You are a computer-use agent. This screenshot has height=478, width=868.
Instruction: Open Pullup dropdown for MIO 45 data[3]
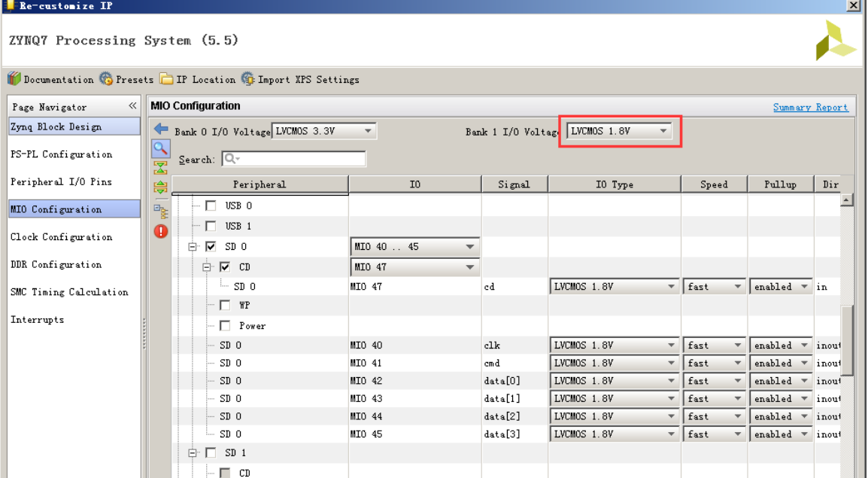point(781,434)
